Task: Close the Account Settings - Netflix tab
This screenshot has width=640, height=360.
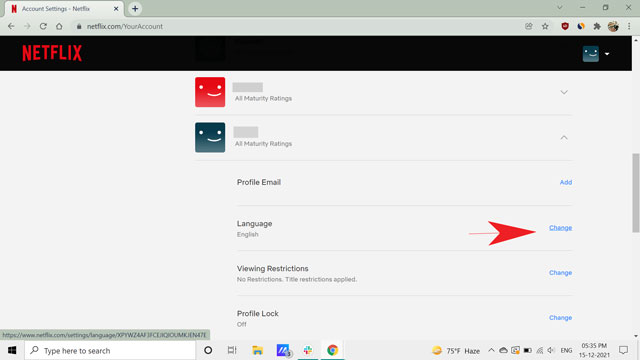Action: tap(116, 9)
